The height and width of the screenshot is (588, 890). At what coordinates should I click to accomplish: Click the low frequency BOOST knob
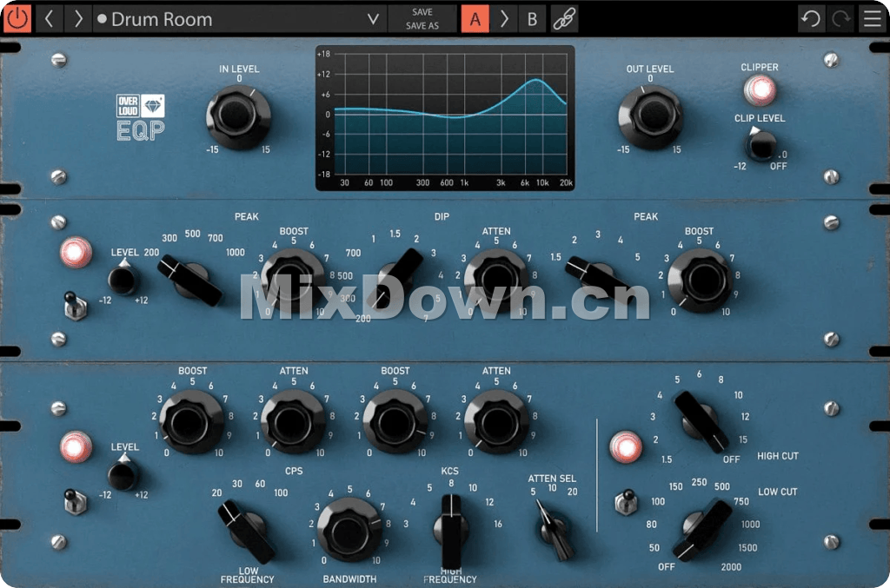point(192,421)
